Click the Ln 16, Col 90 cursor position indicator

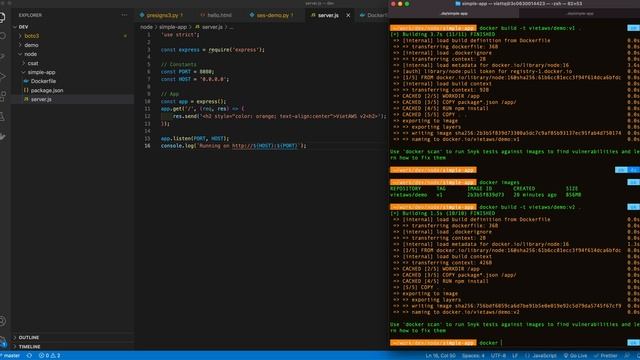tap(440, 356)
